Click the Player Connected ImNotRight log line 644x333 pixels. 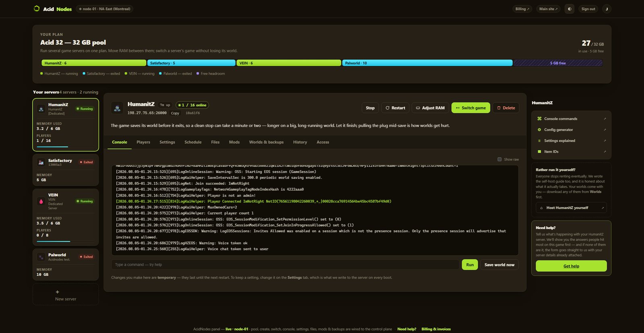click(x=254, y=201)
